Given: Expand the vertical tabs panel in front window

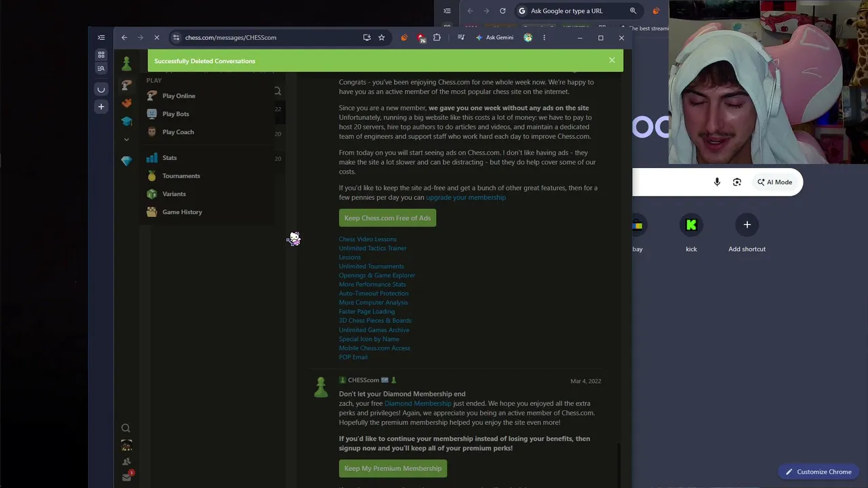Looking at the screenshot, I should point(101,37).
